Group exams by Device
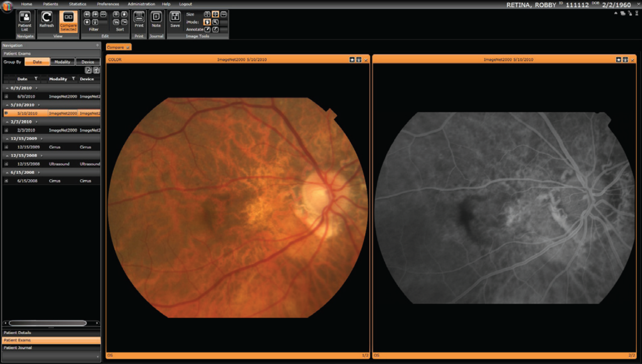 (88, 62)
